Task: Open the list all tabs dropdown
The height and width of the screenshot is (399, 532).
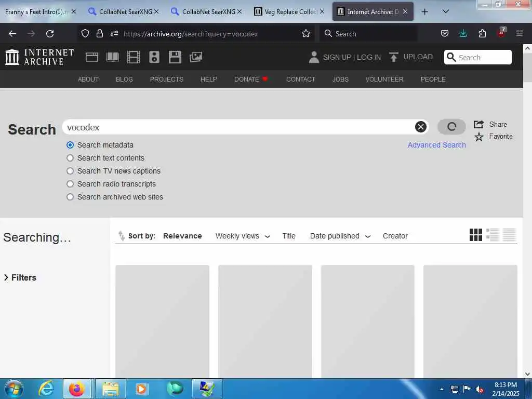Action: pyautogui.click(x=446, y=11)
